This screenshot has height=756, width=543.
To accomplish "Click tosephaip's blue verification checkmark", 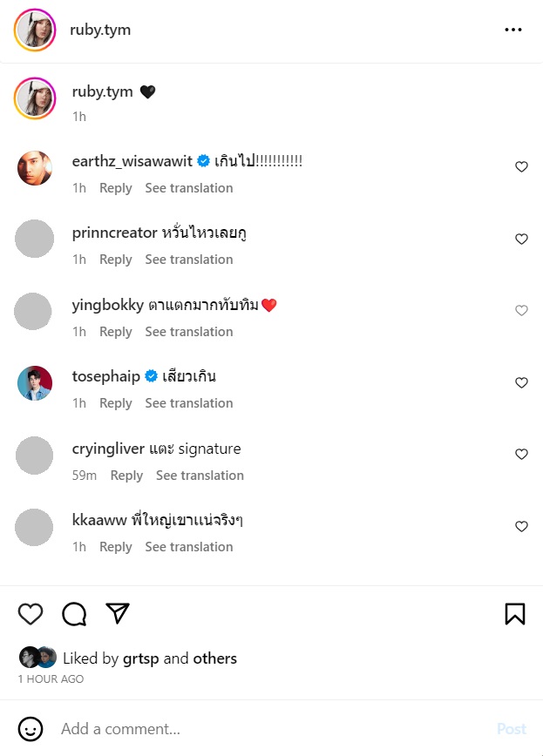I will [x=147, y=376].
